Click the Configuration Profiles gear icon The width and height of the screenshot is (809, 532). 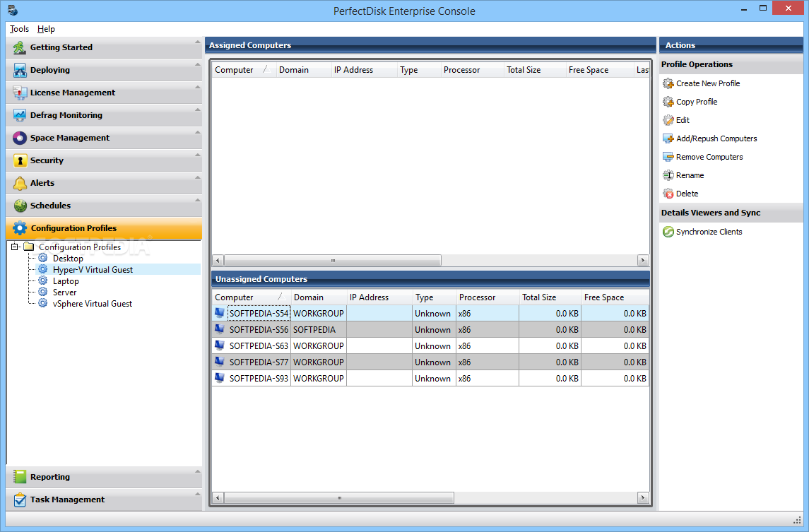(x=20, y=228)
